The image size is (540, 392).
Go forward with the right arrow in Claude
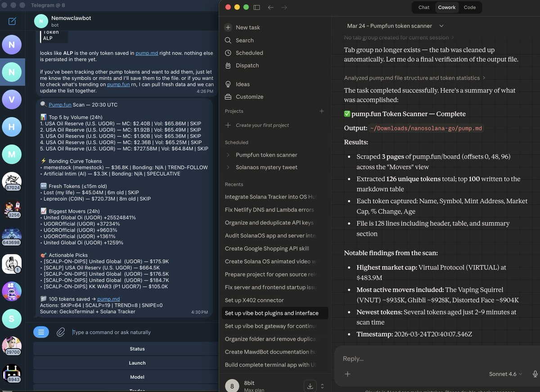point(284,7)
